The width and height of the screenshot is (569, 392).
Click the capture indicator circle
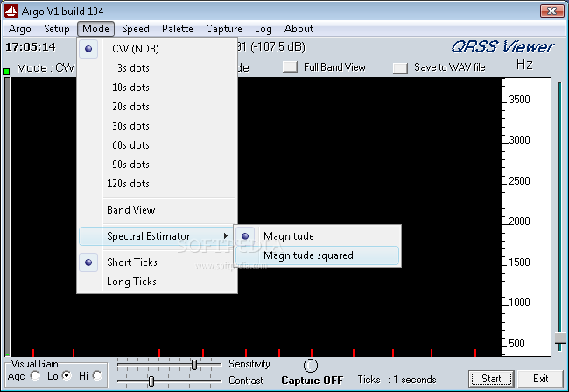310,366
